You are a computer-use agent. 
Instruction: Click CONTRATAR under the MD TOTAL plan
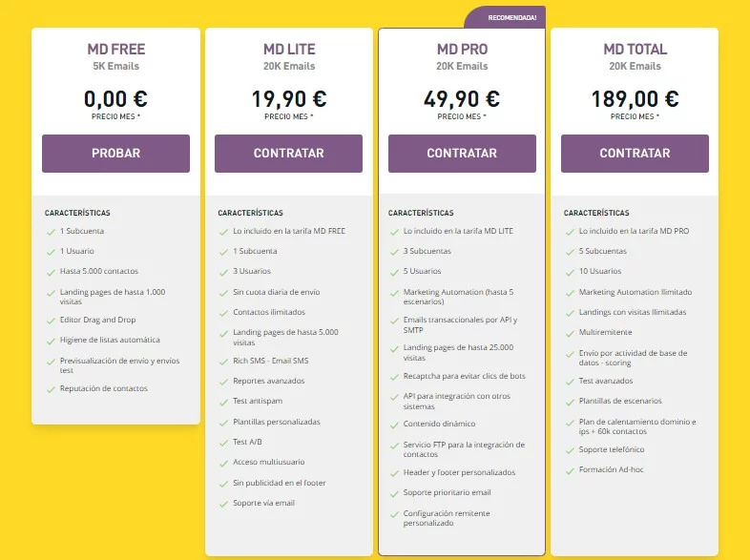pyautogui.click(x=635, y=154)
